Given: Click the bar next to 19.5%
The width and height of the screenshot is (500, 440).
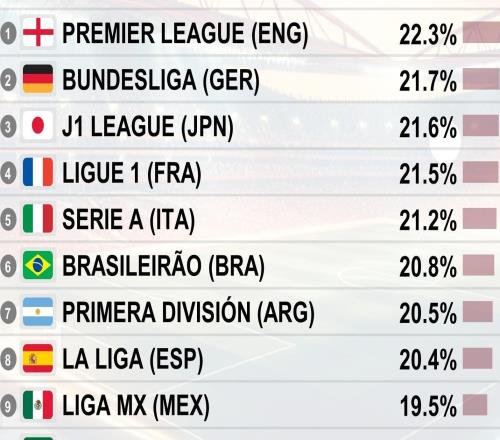Looking at the screenshot, I should coord(475,405).
